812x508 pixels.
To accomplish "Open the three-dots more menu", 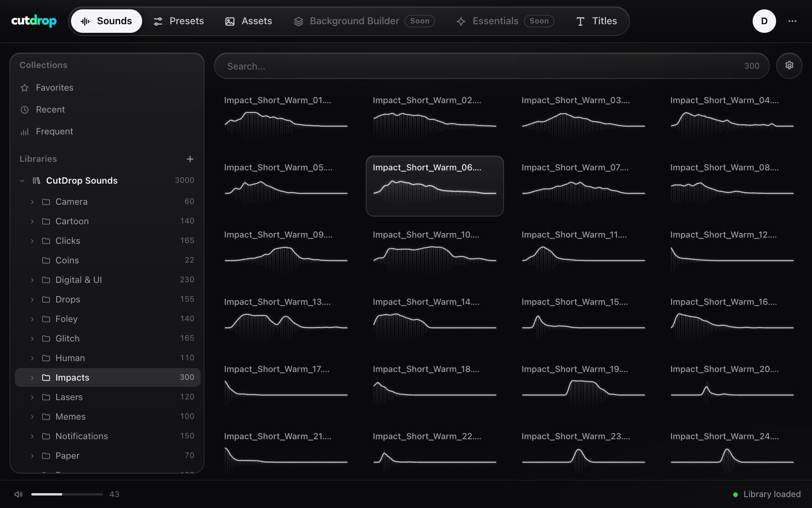I will (x=792, y=21).
